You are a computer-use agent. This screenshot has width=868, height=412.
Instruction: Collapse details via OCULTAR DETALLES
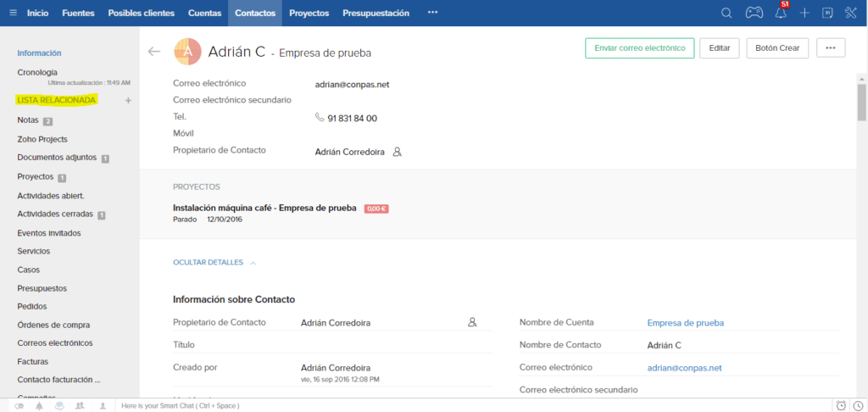click(214, 263)
